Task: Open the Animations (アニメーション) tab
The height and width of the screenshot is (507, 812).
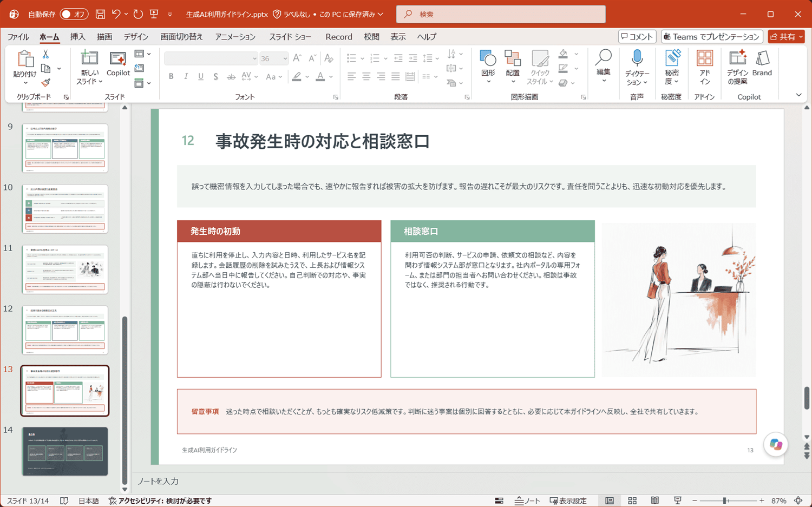Action: coord(235,37)
